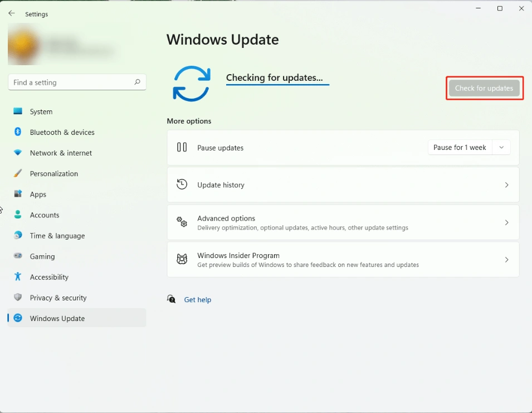
Task: Click the Privacy & security shield icon
Action: (18, 298)
